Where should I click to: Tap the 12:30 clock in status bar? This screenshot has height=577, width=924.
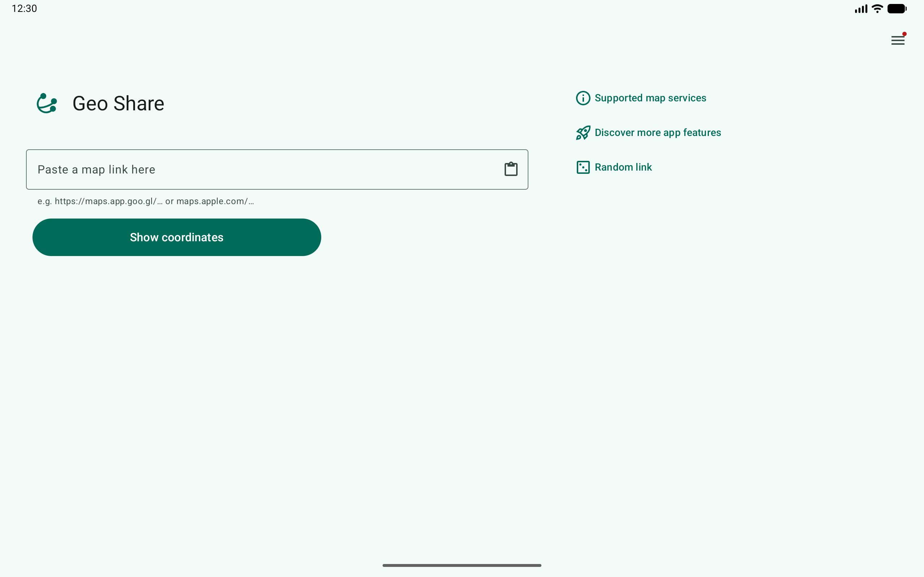point(25,8)
